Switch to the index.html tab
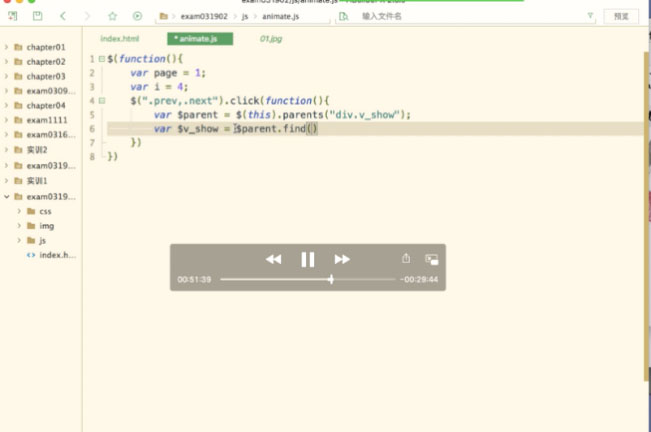Viewport: 651px width, 432px height. (120, 39)
